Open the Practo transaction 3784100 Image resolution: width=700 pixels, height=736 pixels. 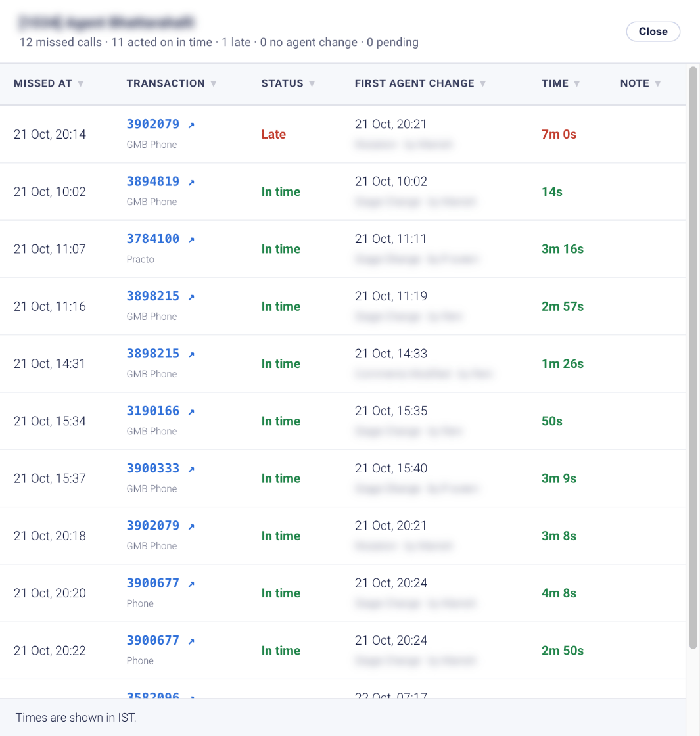[153, 239]
